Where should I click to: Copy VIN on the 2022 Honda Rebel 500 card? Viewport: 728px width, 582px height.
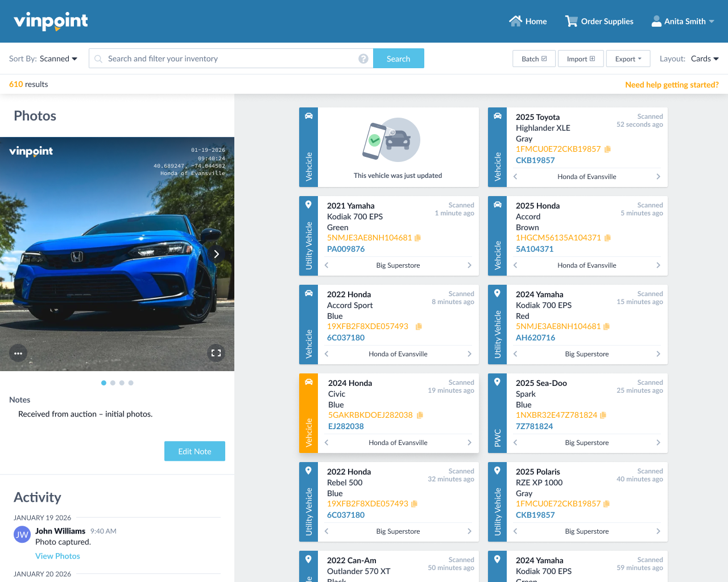[415, 504]
